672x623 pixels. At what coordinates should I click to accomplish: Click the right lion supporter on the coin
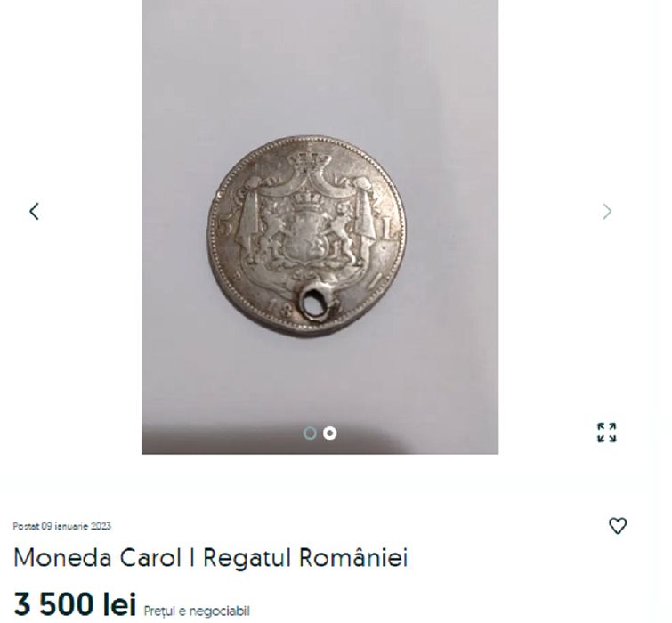(x=343, y=231)
